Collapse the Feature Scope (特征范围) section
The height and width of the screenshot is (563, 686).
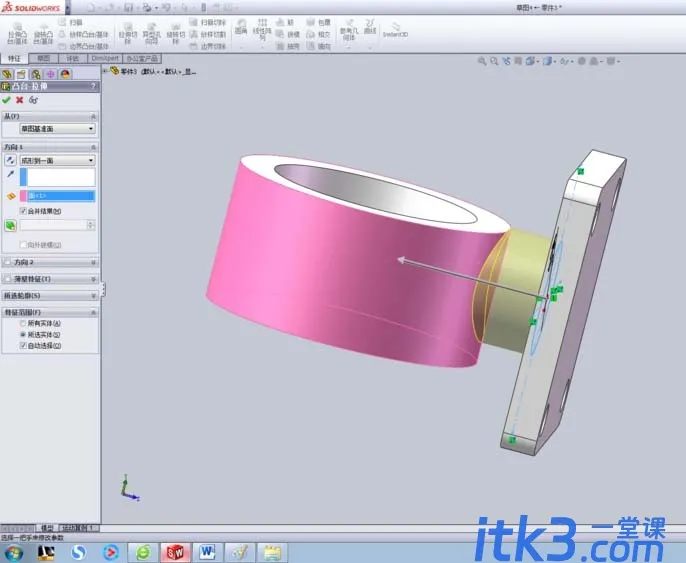pos(93,312)
